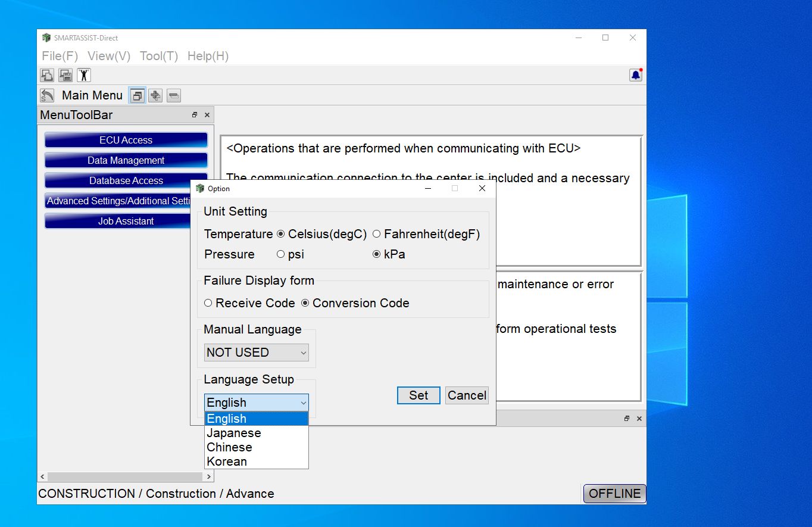Viewport: 812px width, 527px height.
Task: Click the plus icon in Main Menu toolbar
Action: tap(155, 95)
